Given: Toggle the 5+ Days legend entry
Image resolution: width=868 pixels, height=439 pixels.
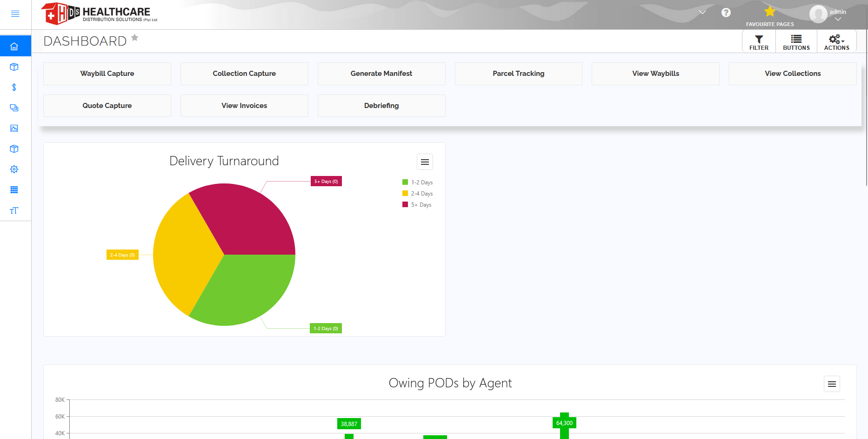Looking at the screenshot, I should (417, 204).
